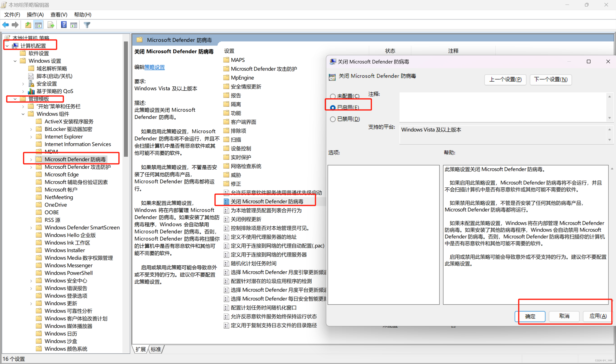Click the Up one level folder icon
Viewport: 616px width, 364px height.
(28, 25)
